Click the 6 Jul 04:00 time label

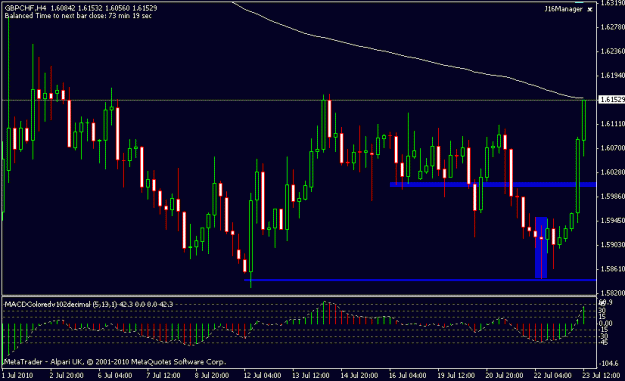click(x=115, y=375)
